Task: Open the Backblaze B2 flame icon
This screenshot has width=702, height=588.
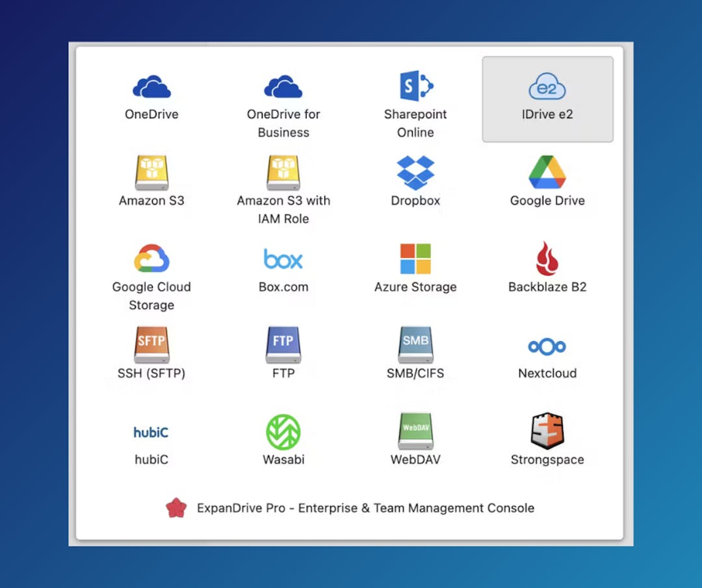Action: (547, 262)
